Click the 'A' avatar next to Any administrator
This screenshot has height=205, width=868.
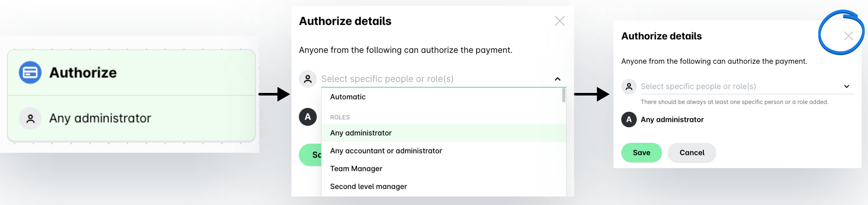click(629, 120)
